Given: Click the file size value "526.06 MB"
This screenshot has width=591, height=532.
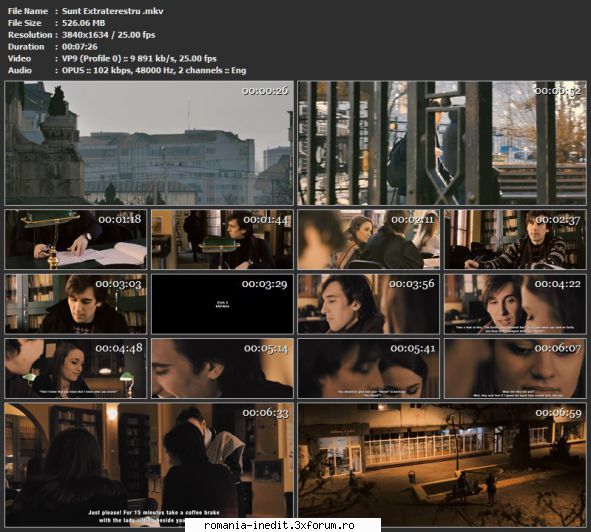Looking at the screenshot, I should [x=84, y=23].
